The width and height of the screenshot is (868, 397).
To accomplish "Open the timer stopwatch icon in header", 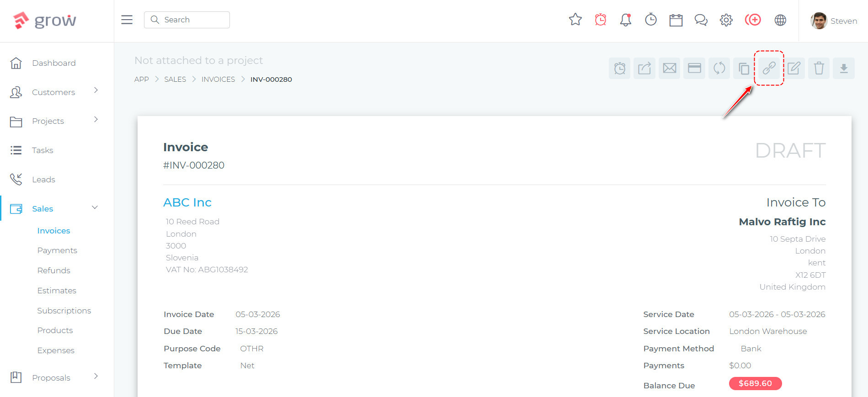I will pyautogui.click(x=650, y=20).
